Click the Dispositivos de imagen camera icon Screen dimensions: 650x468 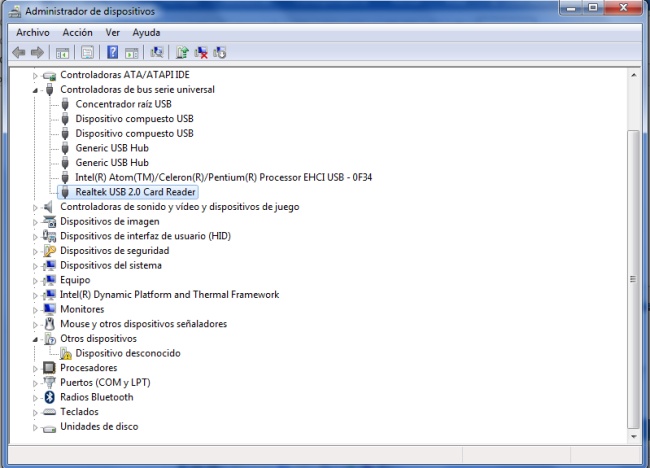[x=49, y=221]
